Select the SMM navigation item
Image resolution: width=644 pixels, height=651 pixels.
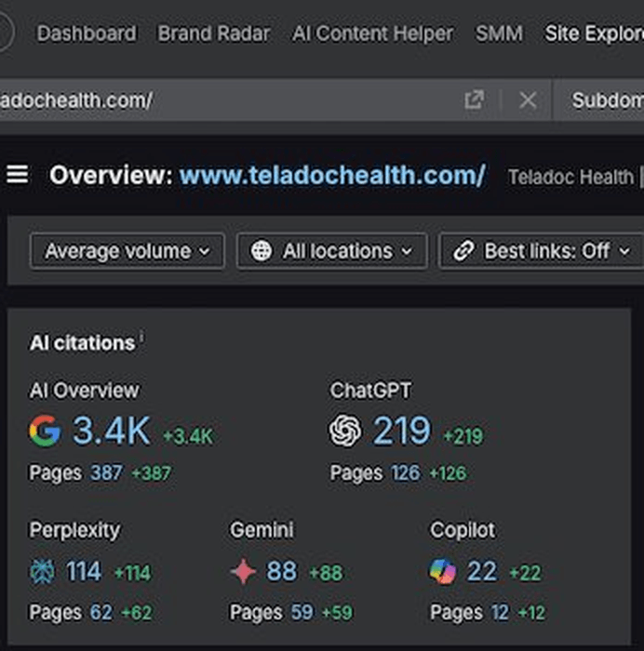tap(499, 33)
